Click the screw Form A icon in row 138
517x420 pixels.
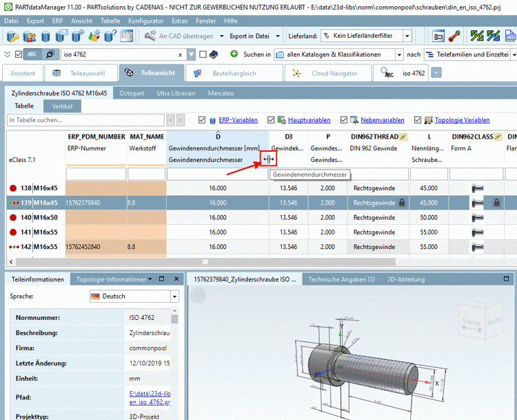[476, 188]
